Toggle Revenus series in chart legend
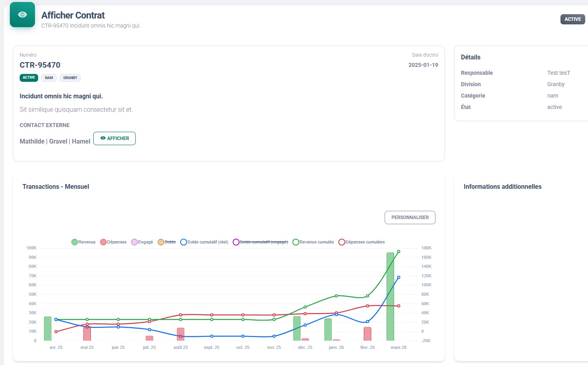This screenshot has width=588, height=365. (x=83, y=242)
